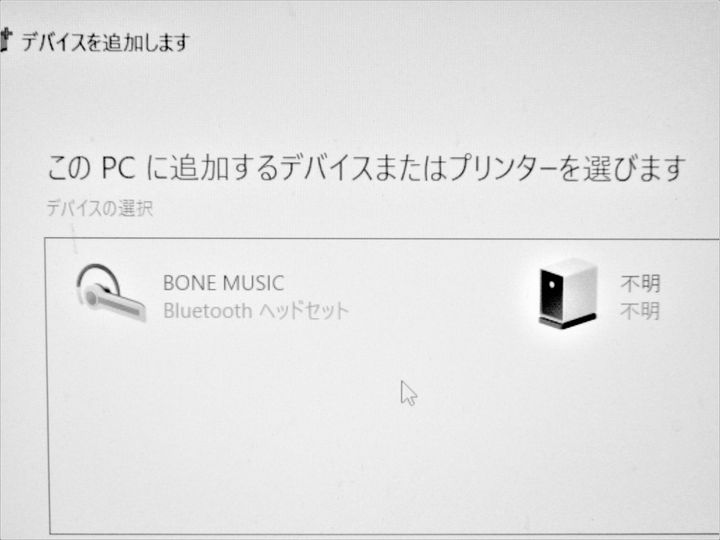Click the 'デバイスを追加します' window title

[105, 42]
